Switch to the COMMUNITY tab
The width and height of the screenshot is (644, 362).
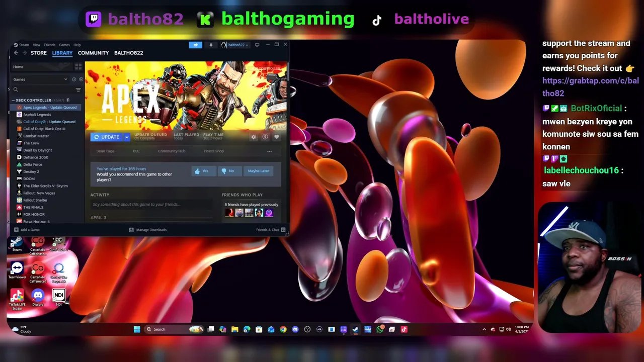[x=93, y=53]
